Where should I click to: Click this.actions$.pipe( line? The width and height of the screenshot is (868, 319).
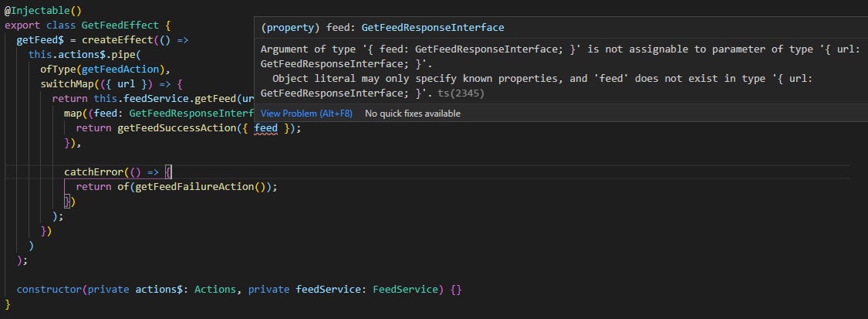tap(85, 55)
